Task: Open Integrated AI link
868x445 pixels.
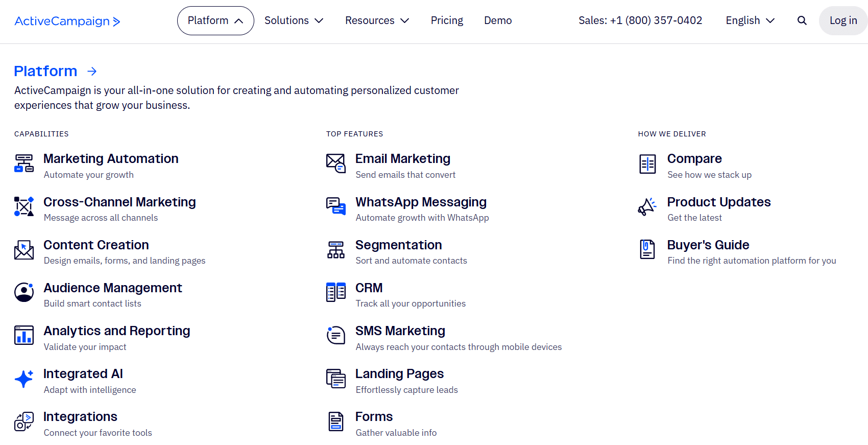Action: [83, 374]
